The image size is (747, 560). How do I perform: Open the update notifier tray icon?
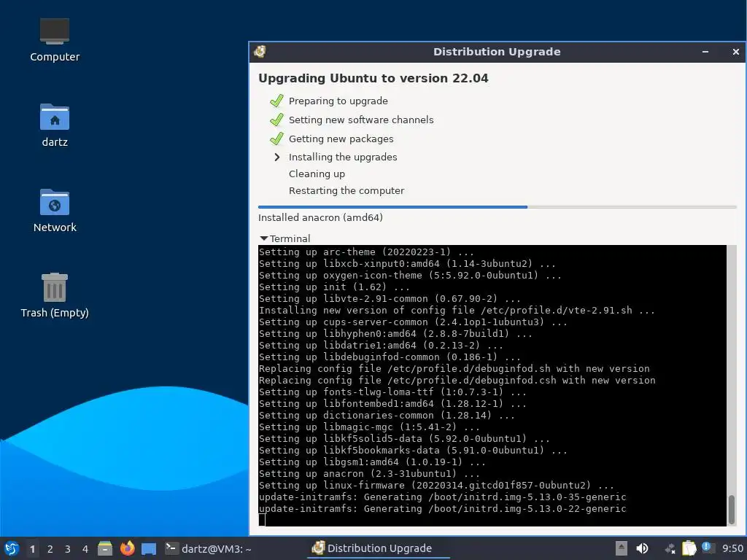707,548
